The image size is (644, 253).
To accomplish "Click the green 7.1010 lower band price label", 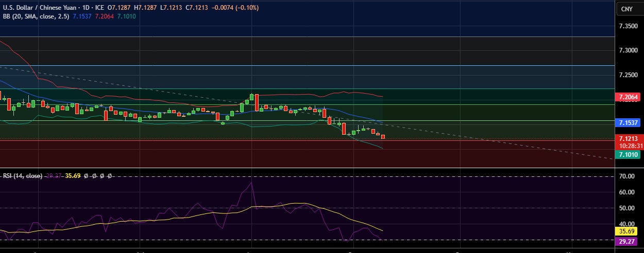I will pos(628,154).
